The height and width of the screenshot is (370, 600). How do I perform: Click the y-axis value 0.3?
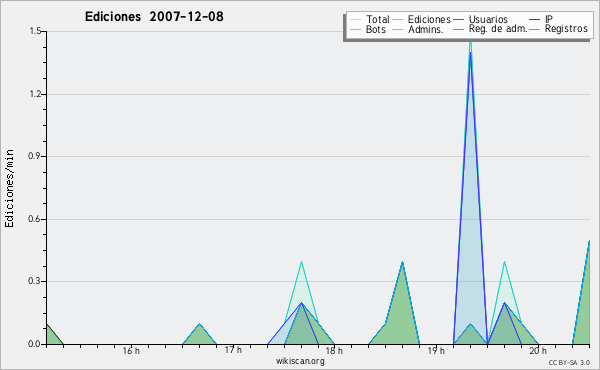(35, 281)
